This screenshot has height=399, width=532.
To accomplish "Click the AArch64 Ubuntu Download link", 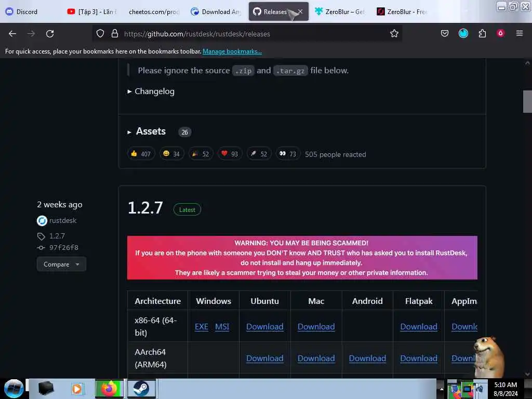I will [x=264, y=358].
